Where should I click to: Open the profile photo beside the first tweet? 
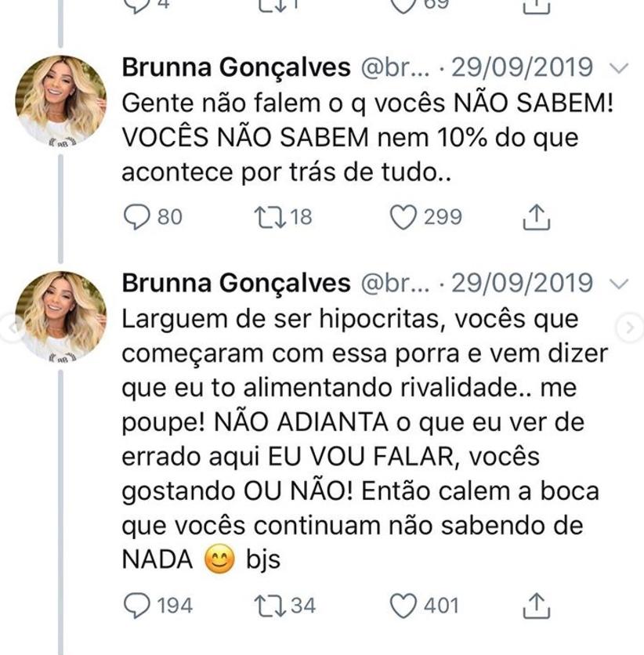pos(60,100)
